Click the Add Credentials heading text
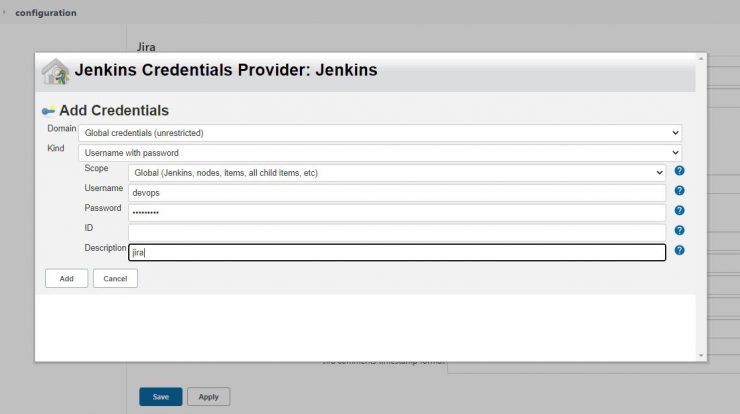The image size is (740, 414). coord(114,110)
